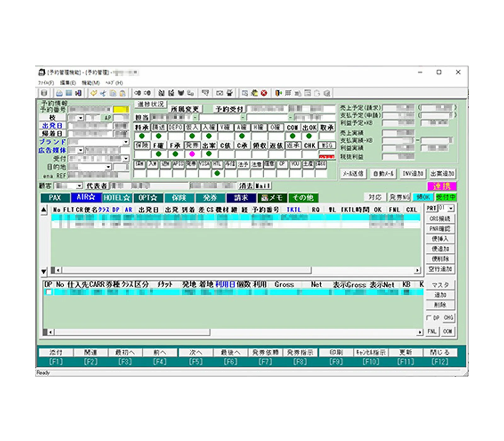Viewport: 504px width, 441px height.
Task: Toggle the magenta 発券 status indicator
Action: coord(192,154)
